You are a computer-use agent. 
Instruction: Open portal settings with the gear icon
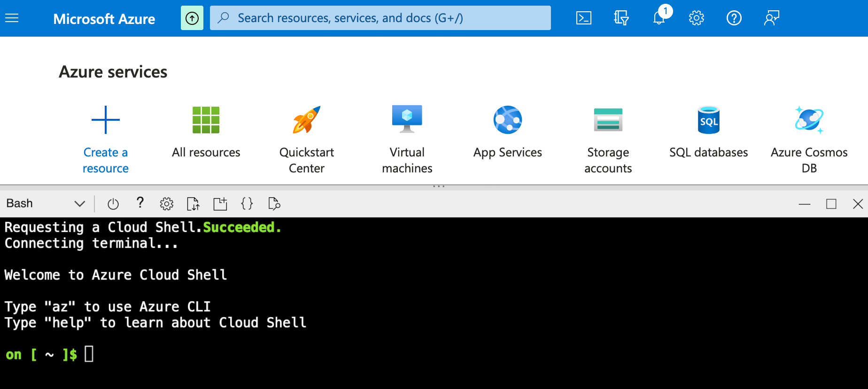coord(696,18)
